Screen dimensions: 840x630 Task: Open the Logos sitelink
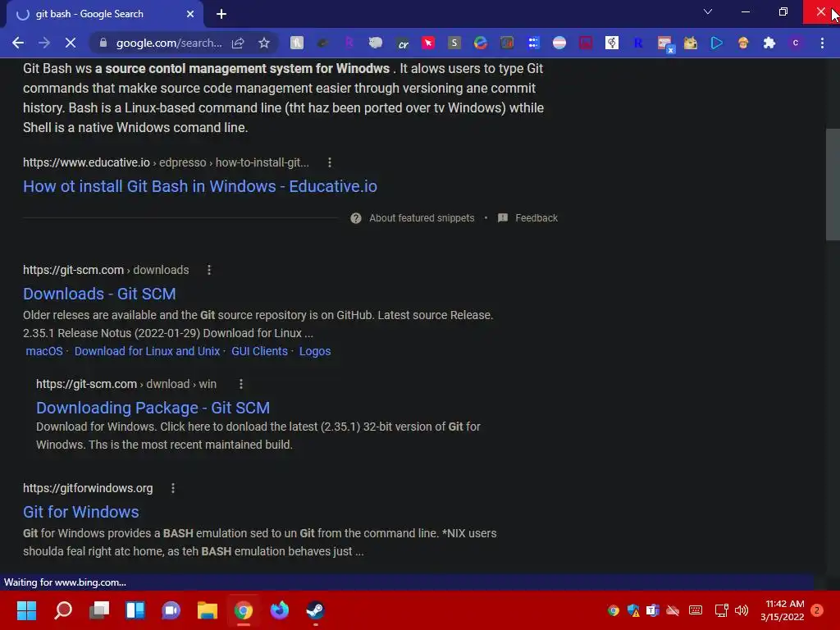coord(314,351)
